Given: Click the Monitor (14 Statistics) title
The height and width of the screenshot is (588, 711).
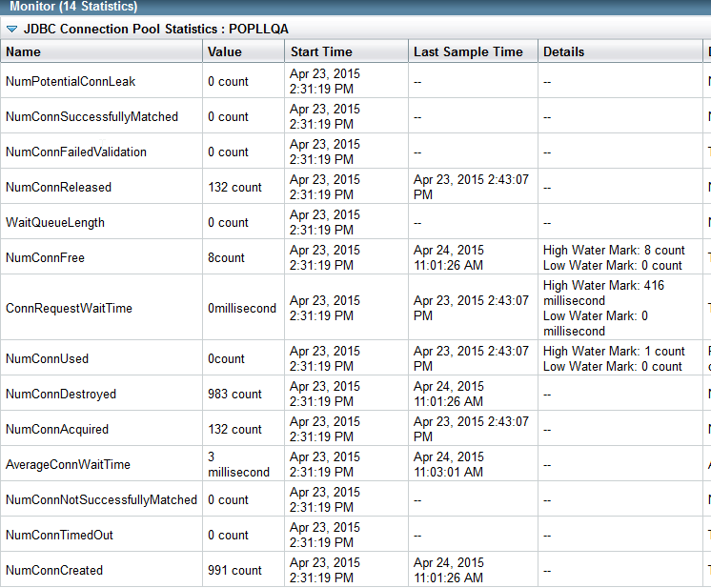Looking at the screenshot, I should [73, 7].
